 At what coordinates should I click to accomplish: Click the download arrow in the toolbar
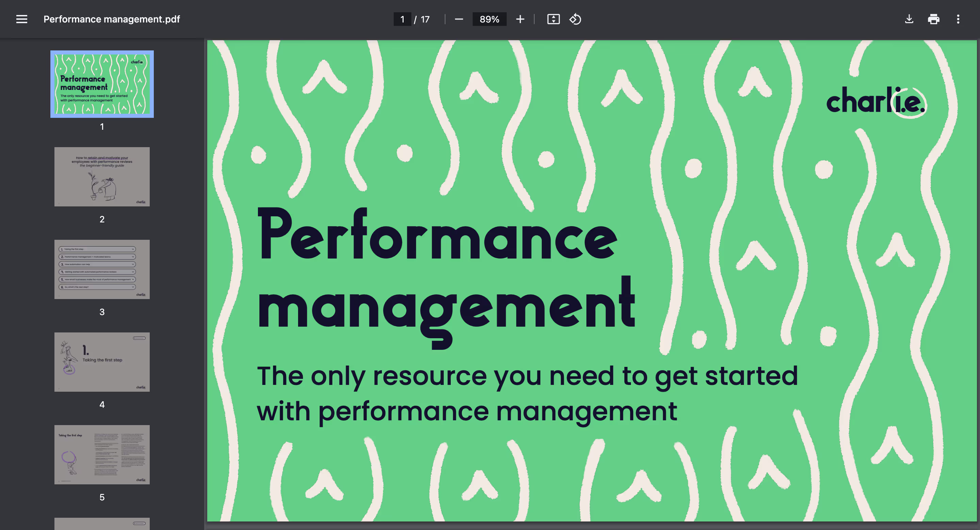pyautogui.click(x=909, y=19)
